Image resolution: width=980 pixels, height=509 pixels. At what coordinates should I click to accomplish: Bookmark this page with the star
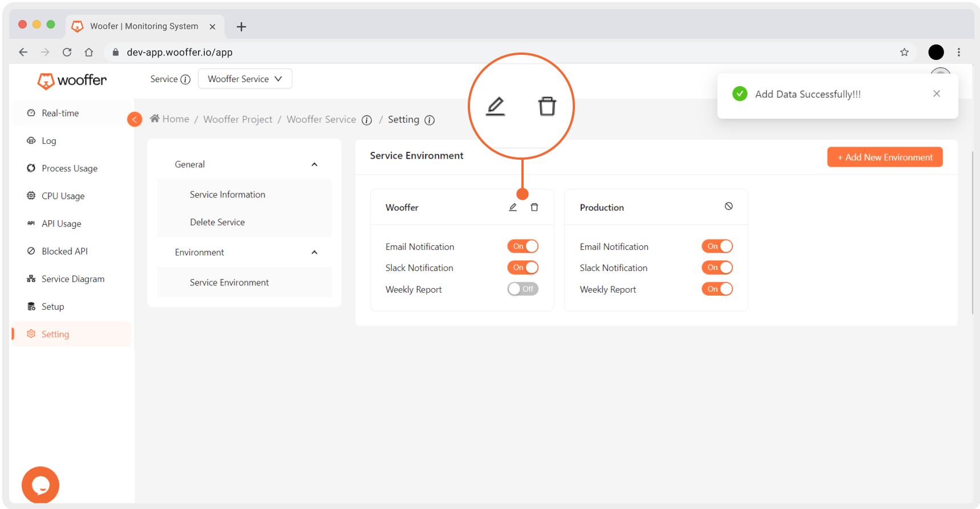click(x=904, y=52)
